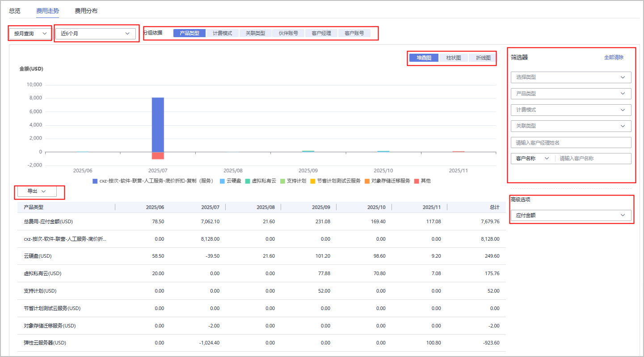Open the 应付金额 advanced option dropdown

point(571,215)
